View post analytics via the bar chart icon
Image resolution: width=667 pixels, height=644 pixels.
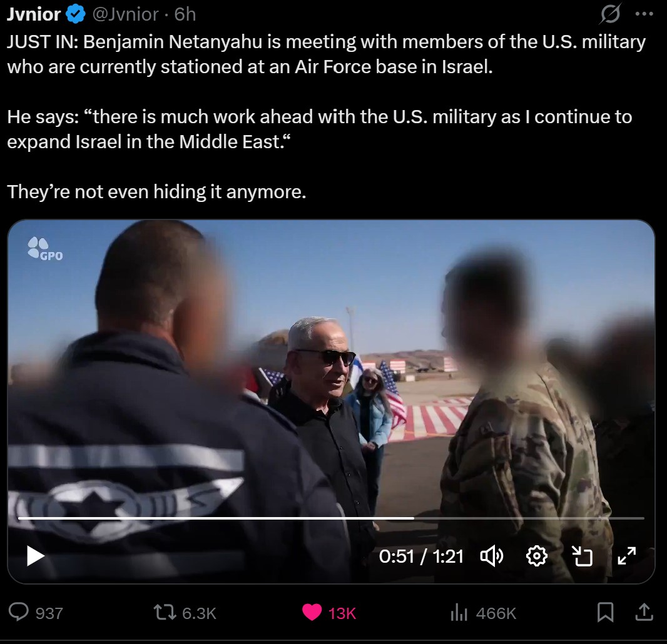point(459,613)
